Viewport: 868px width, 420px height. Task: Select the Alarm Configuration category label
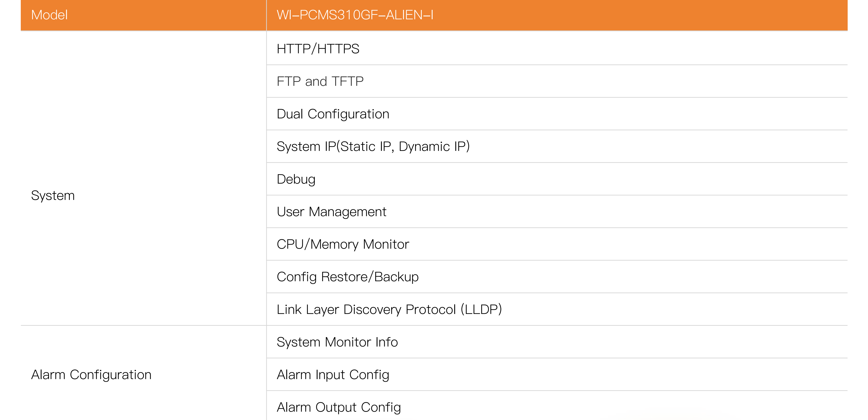(x=91, y=375)
